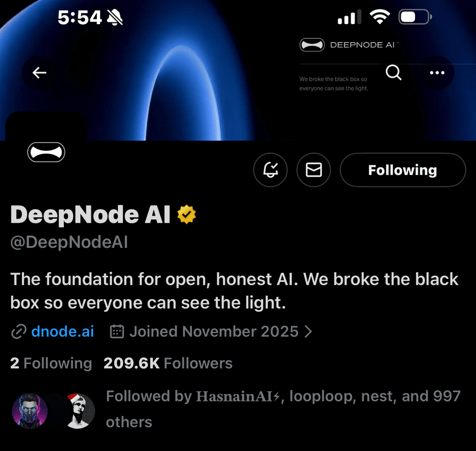Screen dimensions: 476x451
Task: Tap the link icon next to dnode.ai
Action: [x=19, y=331]
